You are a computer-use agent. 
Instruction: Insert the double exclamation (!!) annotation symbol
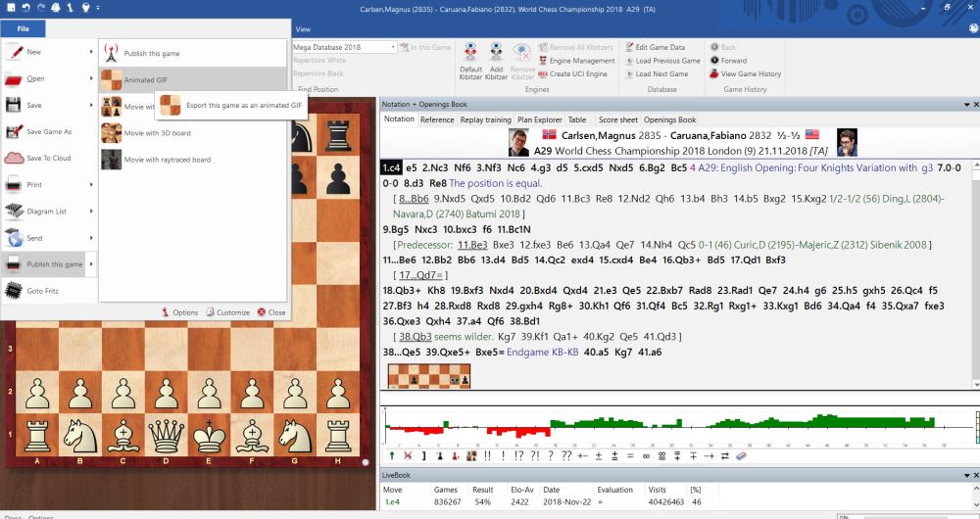(486, 456)
